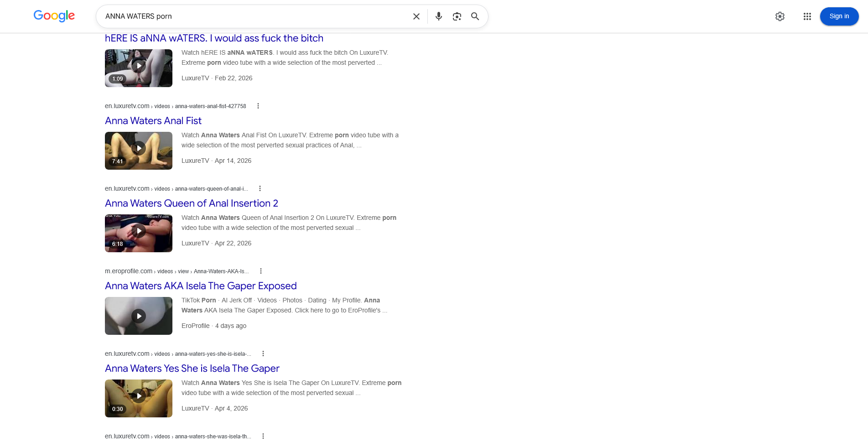Click the date text 'Apr 22, 2026'
The image size is (868, 442).
pyautogui.click(x=233, y=243)
